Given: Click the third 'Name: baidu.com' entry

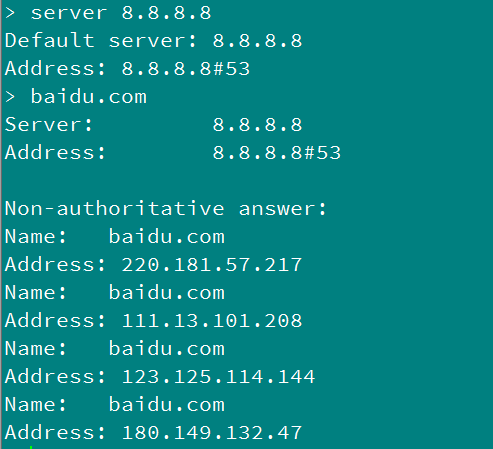Looking at the screenshot, I should (x=115, y=349).
